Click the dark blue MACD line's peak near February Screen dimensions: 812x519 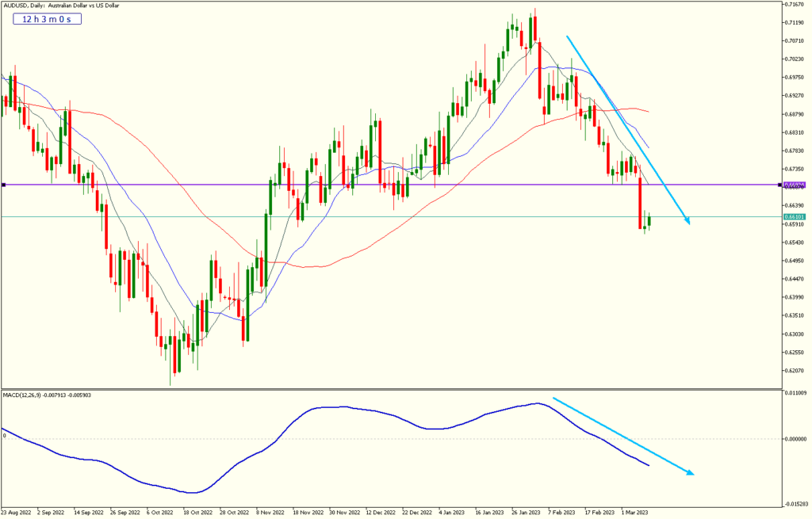[538, 403]
